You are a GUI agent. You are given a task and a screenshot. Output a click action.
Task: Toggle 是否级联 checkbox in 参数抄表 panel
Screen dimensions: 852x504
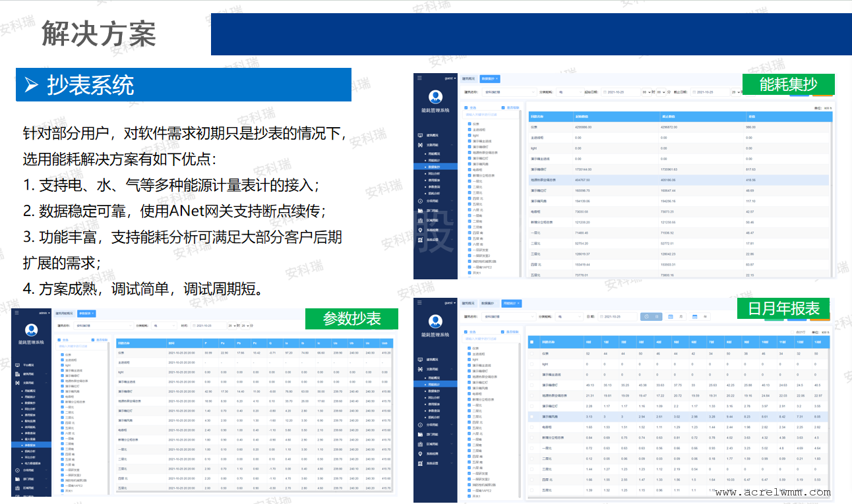[93, 340]
